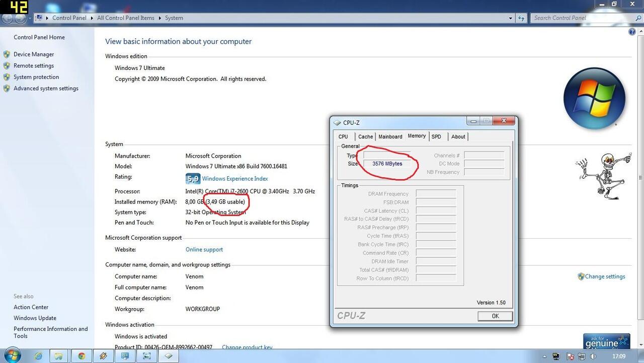Open the volume control in the system tray

(x=593, y=356)
